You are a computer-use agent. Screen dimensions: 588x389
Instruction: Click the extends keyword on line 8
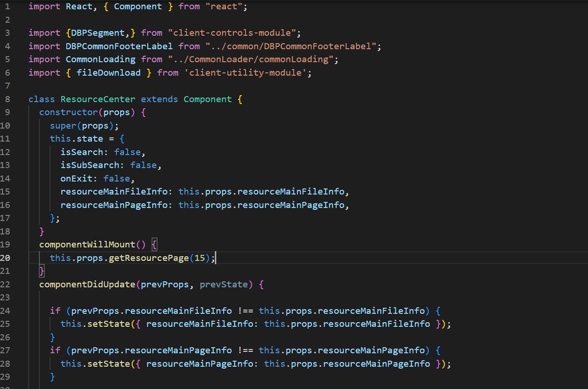pos(160,99)
